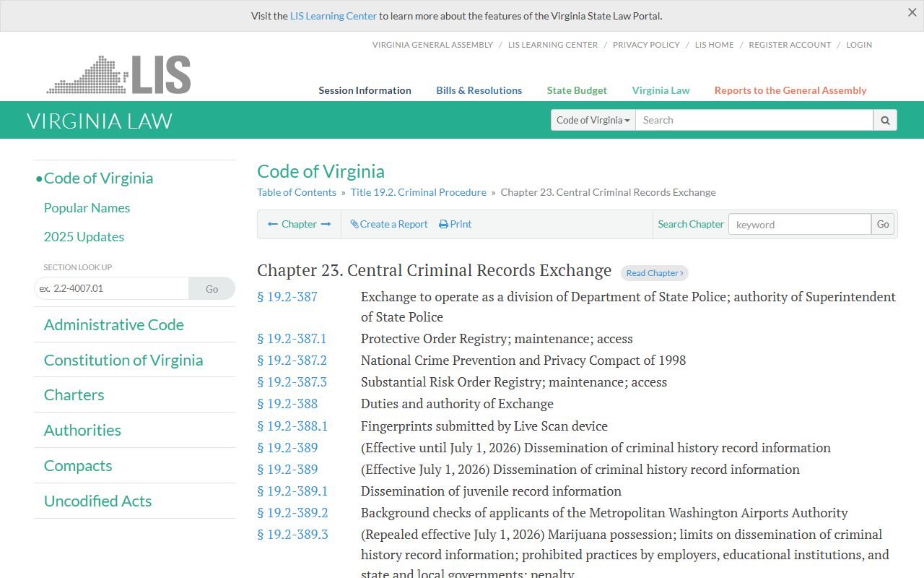This screenshot has width=924, height=578.
Task: Open section § 19.2-387.1
Action: [x=292, y=338]
